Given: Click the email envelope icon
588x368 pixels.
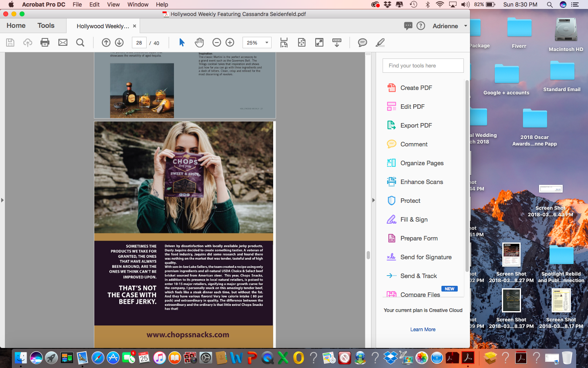Looking at the screenshot, I should click(63, 43).
